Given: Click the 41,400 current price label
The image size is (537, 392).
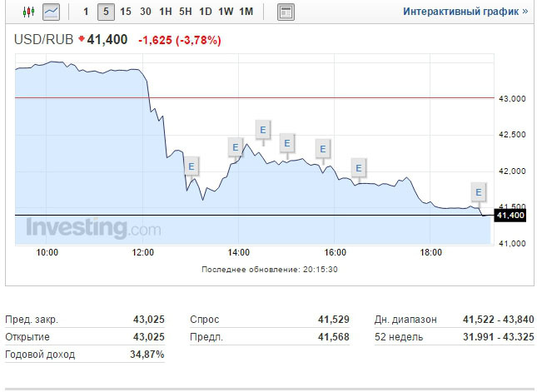Looking at the screenshot, I should [510, 216].
